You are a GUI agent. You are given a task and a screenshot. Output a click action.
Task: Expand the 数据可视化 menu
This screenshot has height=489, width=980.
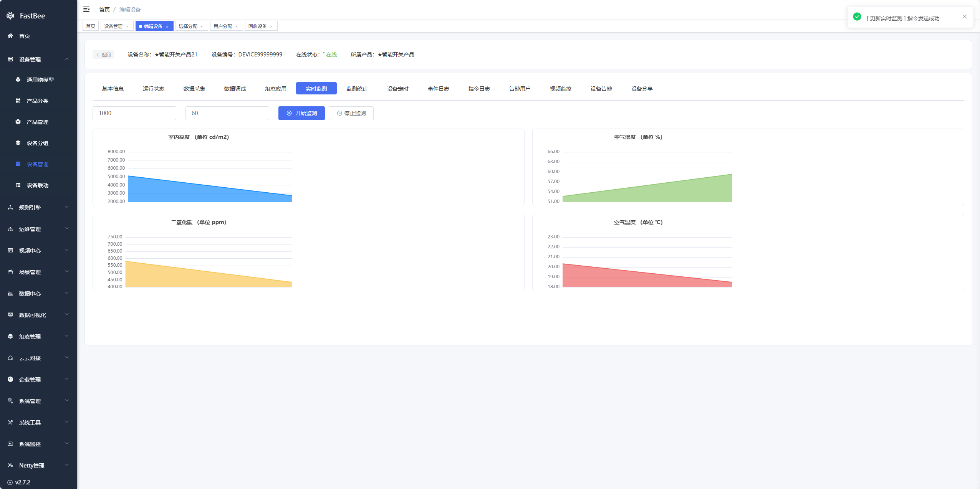coord(32,315)
